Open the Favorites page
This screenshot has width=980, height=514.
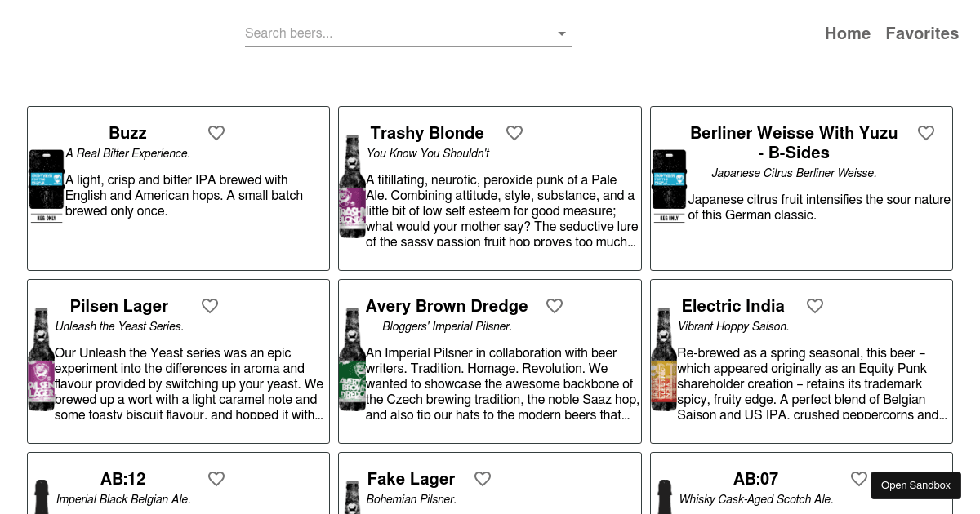922,33
